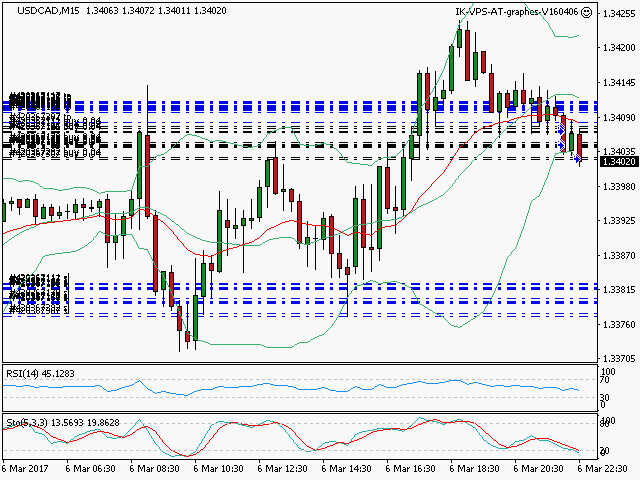The image size is (640, 480).
Task: Select the IK-VPS-AT-graphes-V160406 expert label
Action: pyautogui.click(x=517, y=12)
